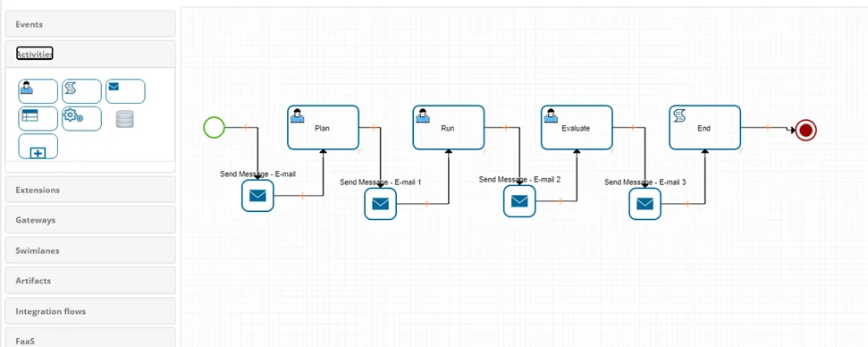This screenshot has height=347, width=868.
Task: Select the Send Message - E-mail 1 envelope node
Action: pos(380,204)
